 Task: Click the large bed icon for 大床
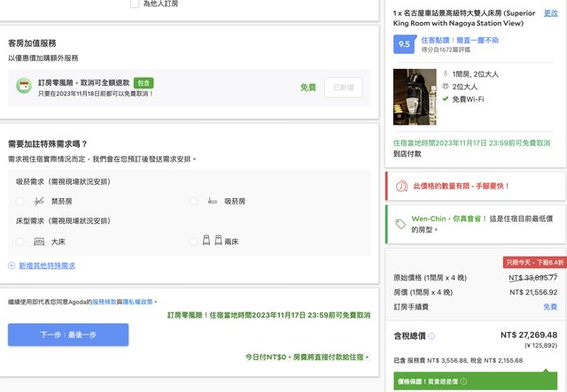pos(37,241)
